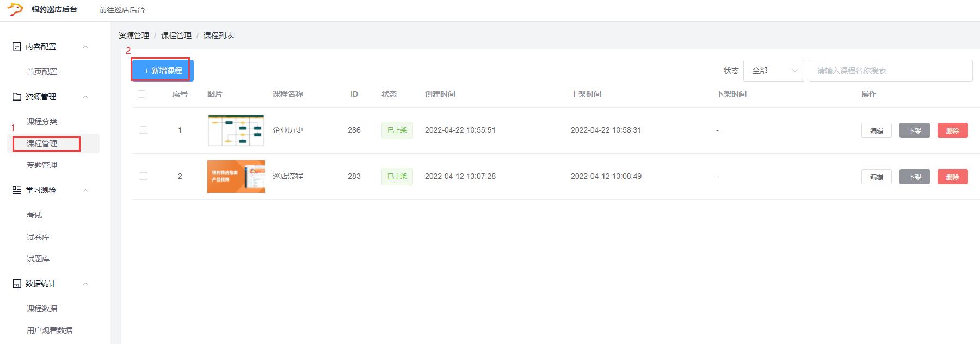
Task: Focus the course name search field
Action: point(890,71)
